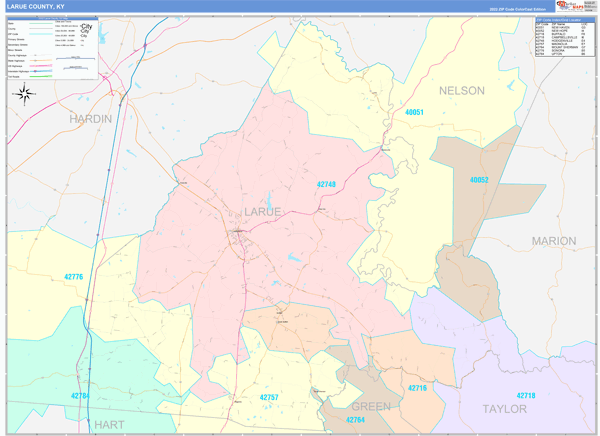600x436 pixels.
Task: Click the 42776 ZIP code label
Action: point(73,277)
